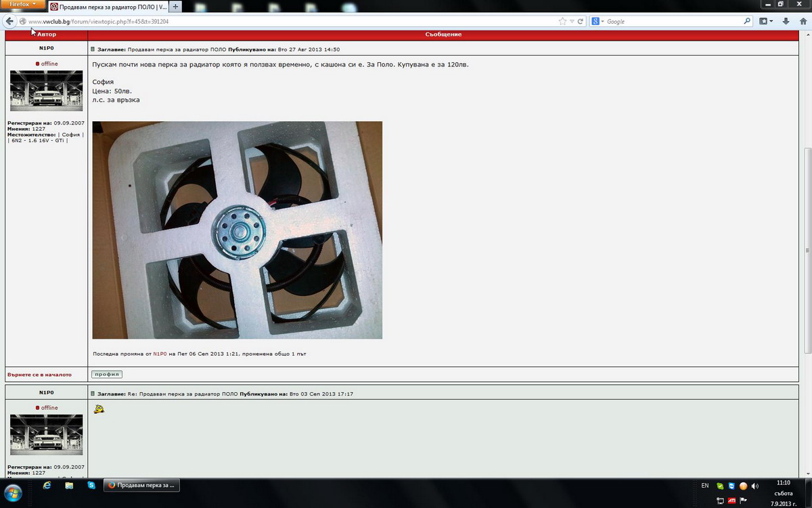Reload the page using the refresh icon
This screenshot has width=812, height=508.
tap(581, 22)
